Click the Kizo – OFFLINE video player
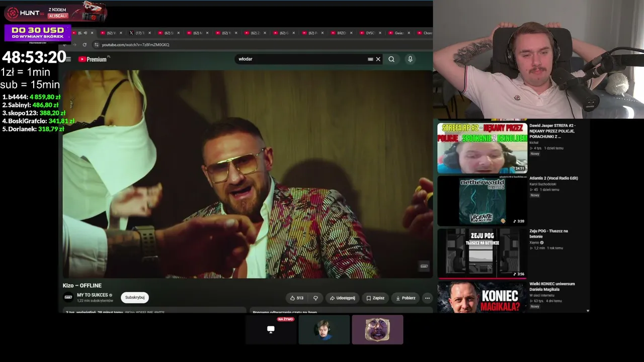The width and height of the screenshot is (644, 362). [x=248, y=173]
